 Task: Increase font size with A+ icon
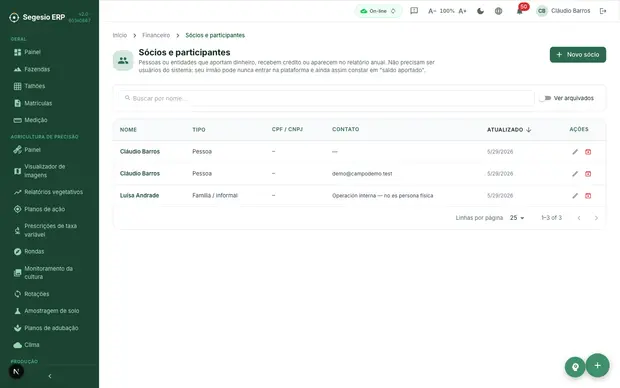(x=462, y=11)
